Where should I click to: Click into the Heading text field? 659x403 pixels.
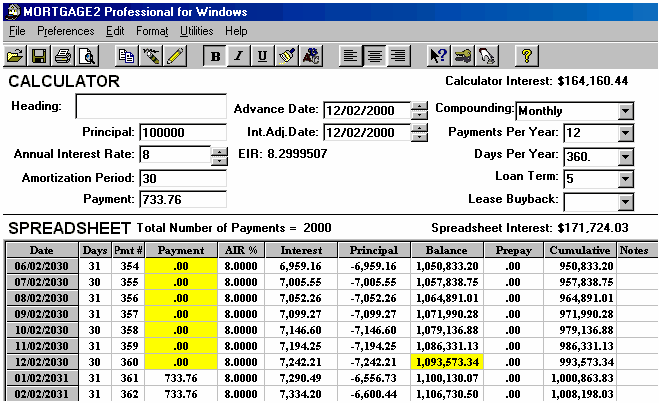tap(151, 107)
